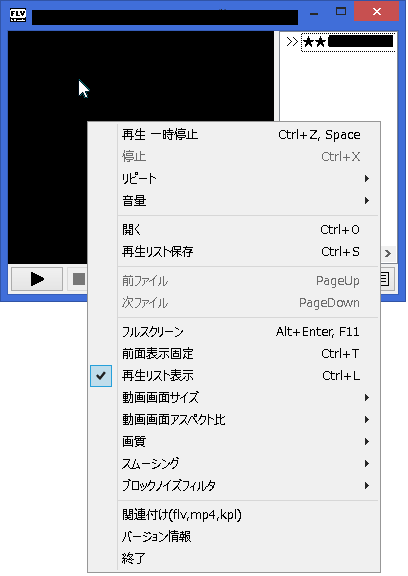408x576 pixels.
Task: Choose 再生リスト保存 menu entry
Action: (x=235, y=252)
